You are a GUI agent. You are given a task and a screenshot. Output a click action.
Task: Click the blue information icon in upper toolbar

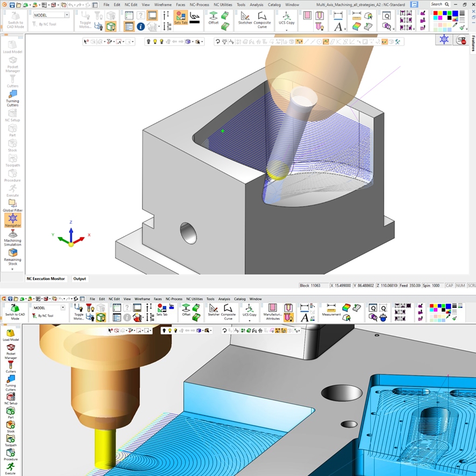tap(141, 27)
